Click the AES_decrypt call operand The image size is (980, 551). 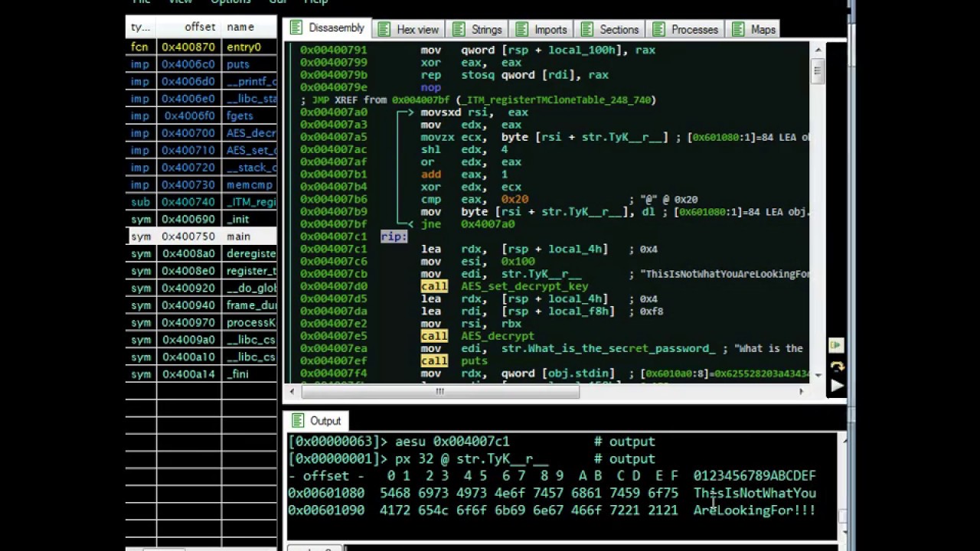(498, 336)
